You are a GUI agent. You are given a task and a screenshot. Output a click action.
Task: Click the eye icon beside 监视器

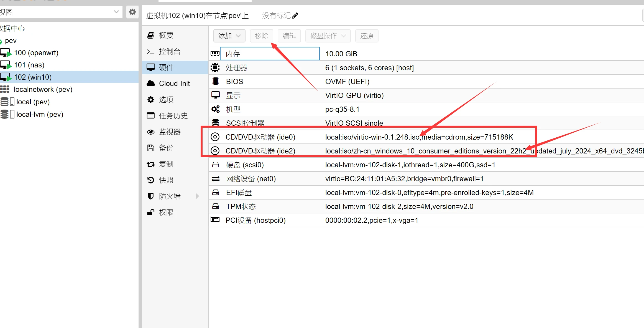[151, 132]
